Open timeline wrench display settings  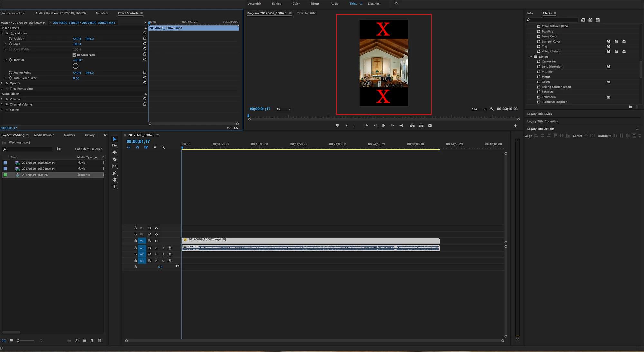[x=163, y=147]
